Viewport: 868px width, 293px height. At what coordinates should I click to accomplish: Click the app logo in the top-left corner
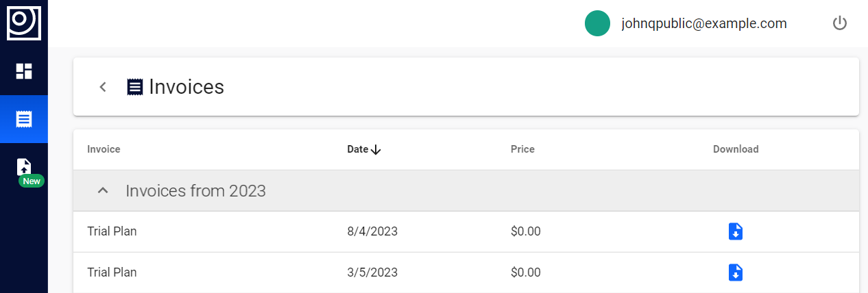(x=24, y=22)
